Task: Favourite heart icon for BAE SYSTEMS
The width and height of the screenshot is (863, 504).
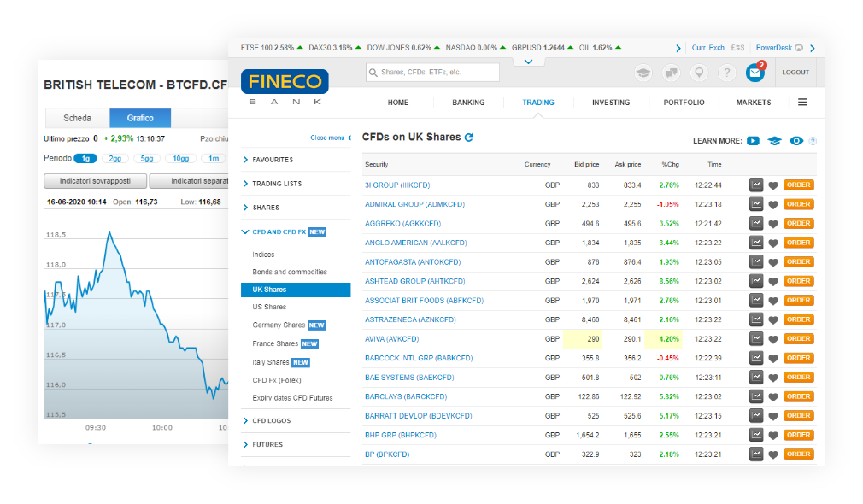Action: pos(773,378)
